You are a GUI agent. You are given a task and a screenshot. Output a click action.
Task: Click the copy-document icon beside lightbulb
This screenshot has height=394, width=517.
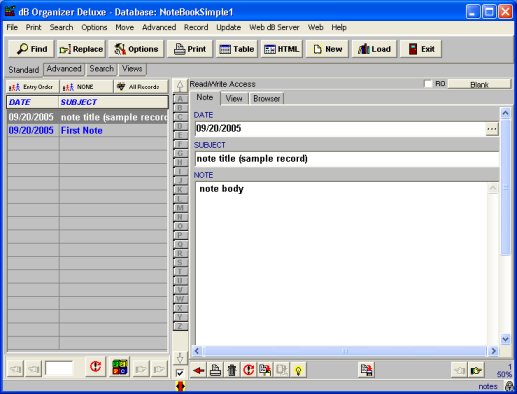(x=282, y=370)
